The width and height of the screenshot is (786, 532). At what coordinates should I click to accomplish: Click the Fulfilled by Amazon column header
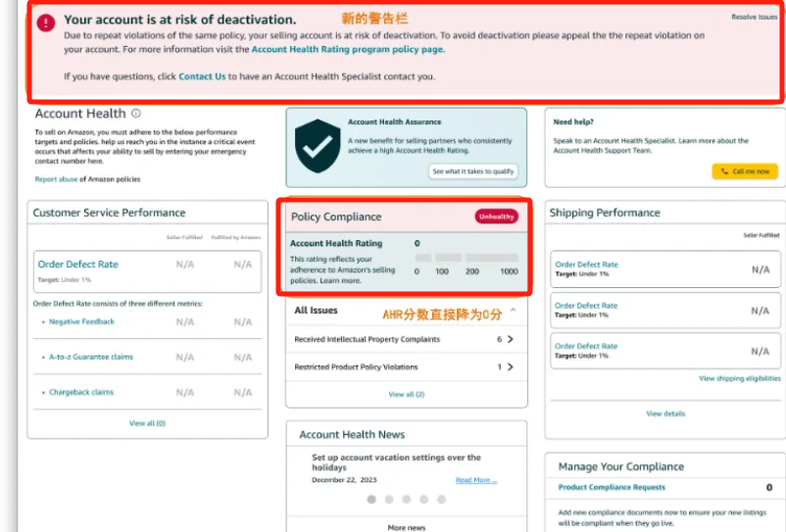[x=235, y=237]
